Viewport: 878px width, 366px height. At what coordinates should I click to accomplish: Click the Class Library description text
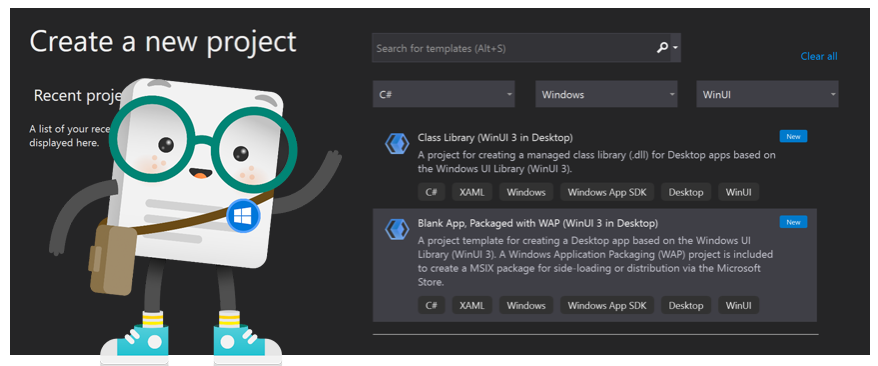[596, 162]
